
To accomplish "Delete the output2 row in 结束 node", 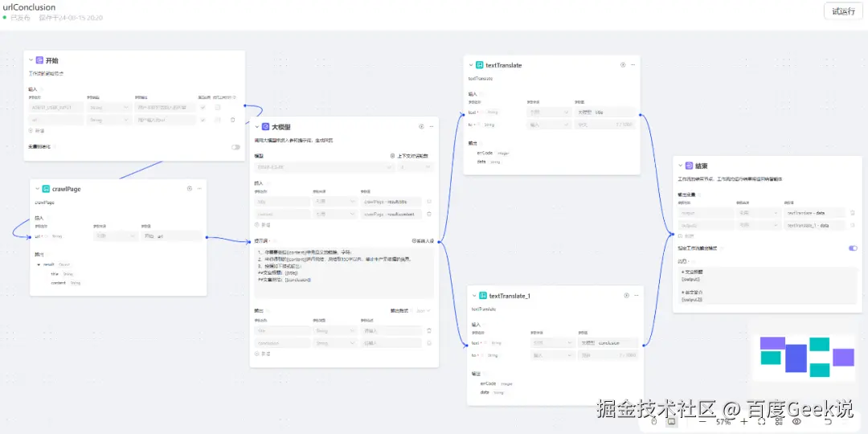I will click(x=853, y=225).
